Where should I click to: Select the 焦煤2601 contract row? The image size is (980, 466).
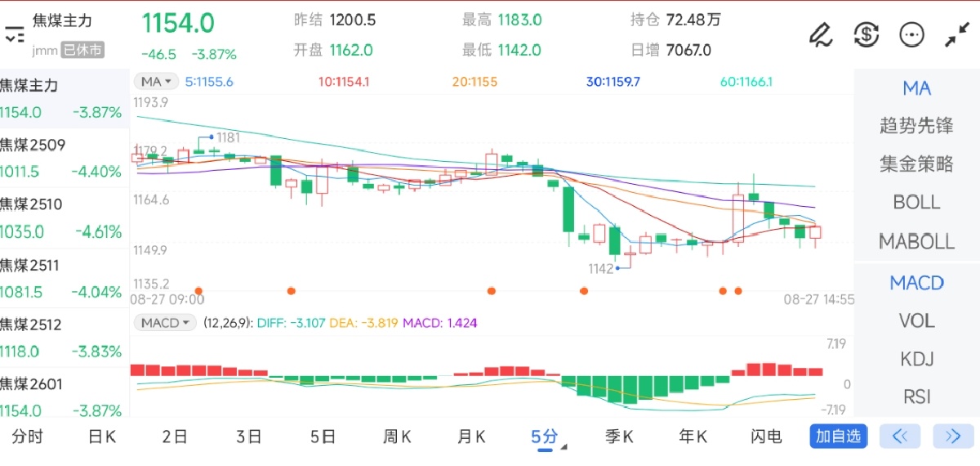click(x=65, y=397)
